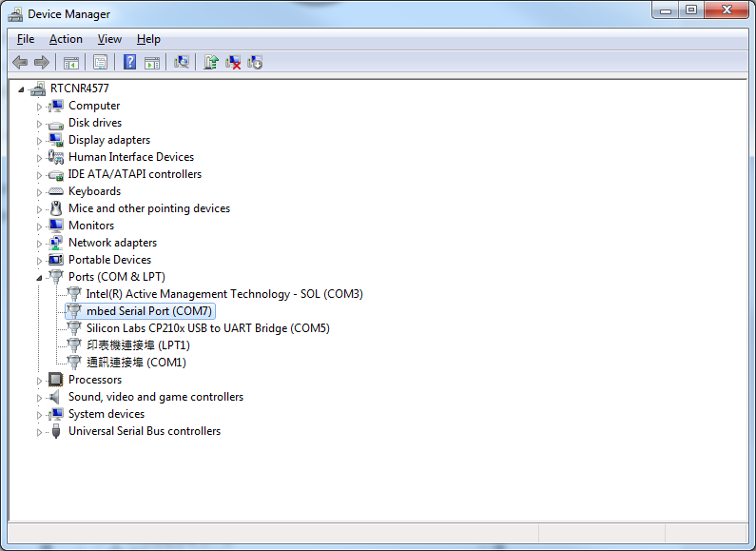756x551 pixels.
Task: Expand the Computer category
Action: tap(40, 107)
